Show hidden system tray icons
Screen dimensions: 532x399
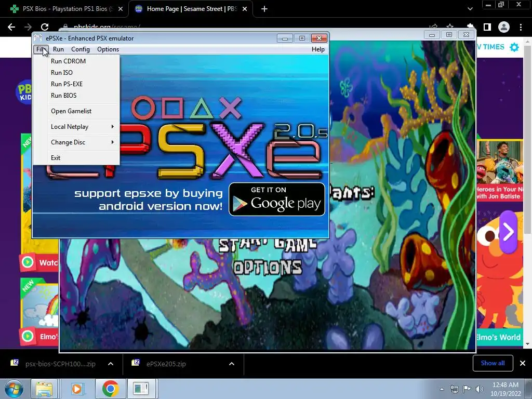[442, 389]
